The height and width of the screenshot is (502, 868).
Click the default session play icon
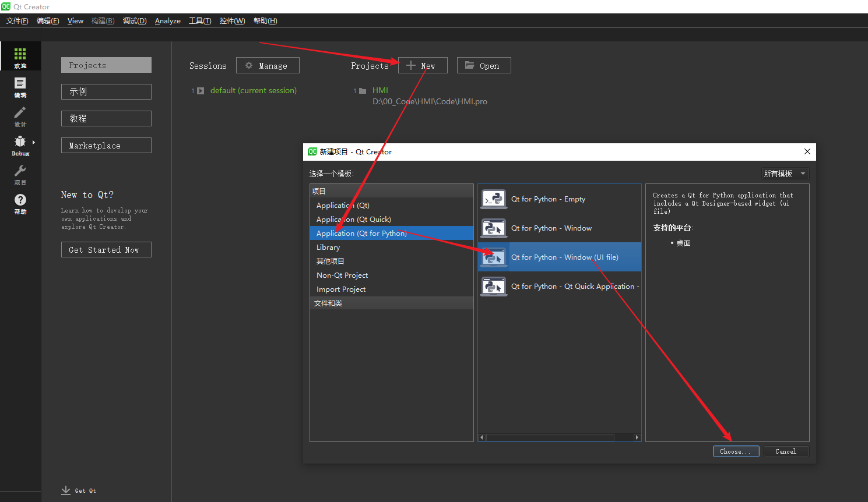click(201, 91)
